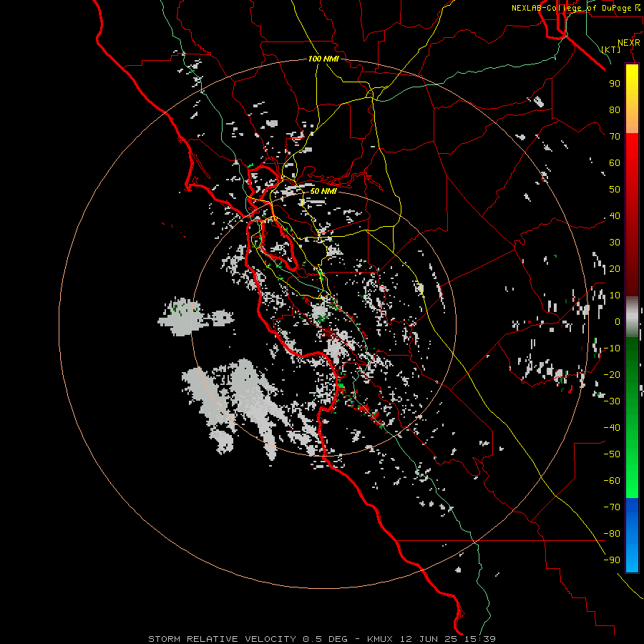
Task: Click the "-50" scale label
Action: (612, 454)
